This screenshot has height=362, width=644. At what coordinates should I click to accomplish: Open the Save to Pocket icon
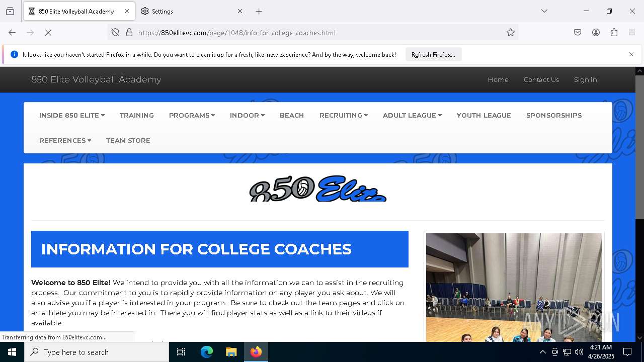tap(578, 33)
